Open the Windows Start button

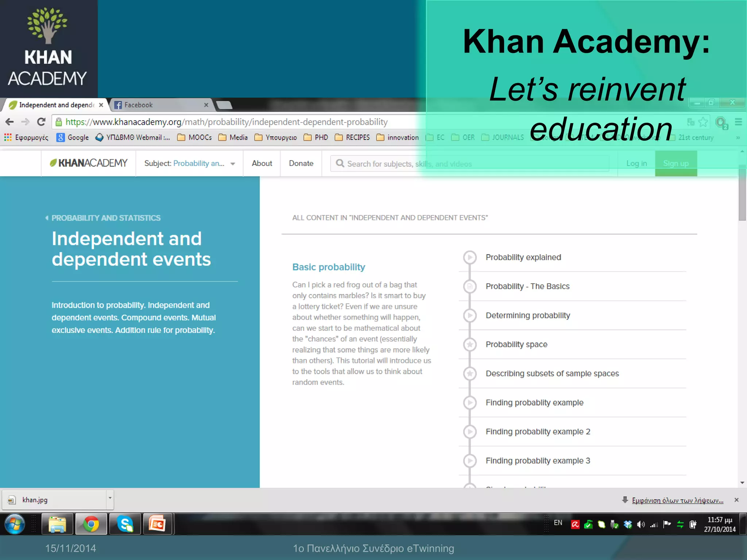pyautogui.click(x=15, y=524)
